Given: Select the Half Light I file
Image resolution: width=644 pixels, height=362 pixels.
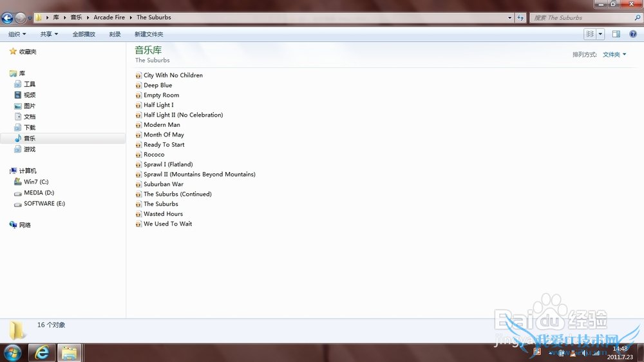Looking at the screenshot, I should click(x=155, y=105).
